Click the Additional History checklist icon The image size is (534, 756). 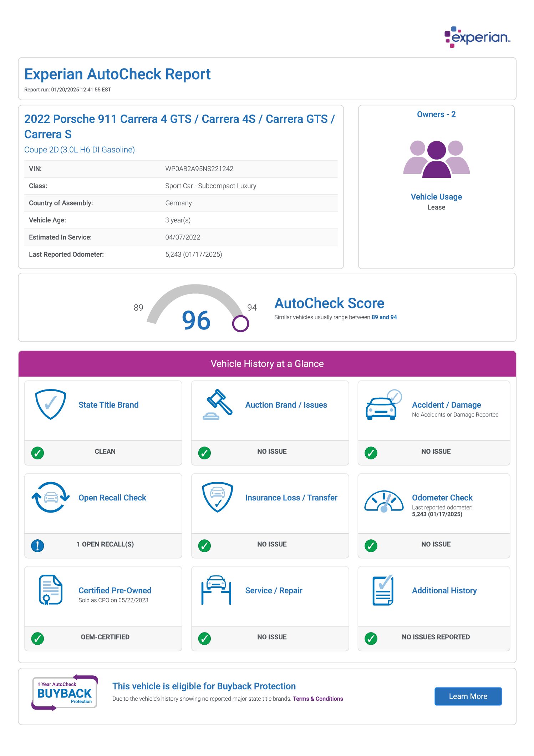point(383,590)
